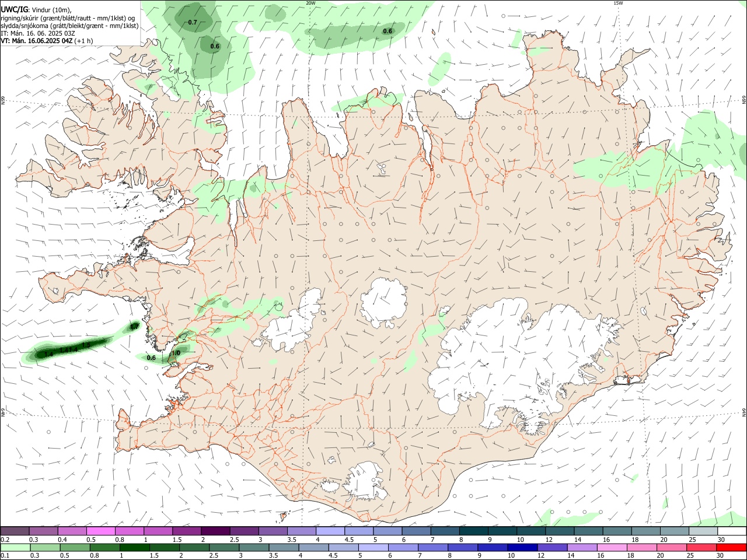Click the Mýrdalsjökull glacier near the south coast
747x560 pixels.
365,482
